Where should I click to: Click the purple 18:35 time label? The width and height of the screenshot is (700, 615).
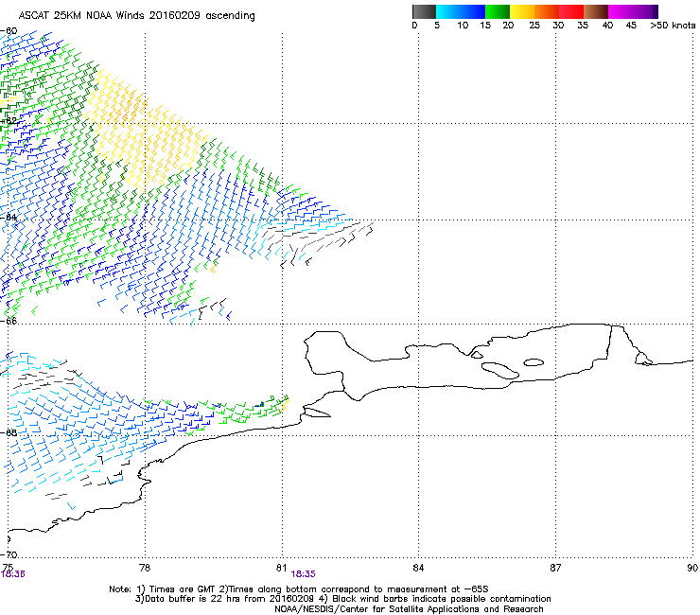303,574
